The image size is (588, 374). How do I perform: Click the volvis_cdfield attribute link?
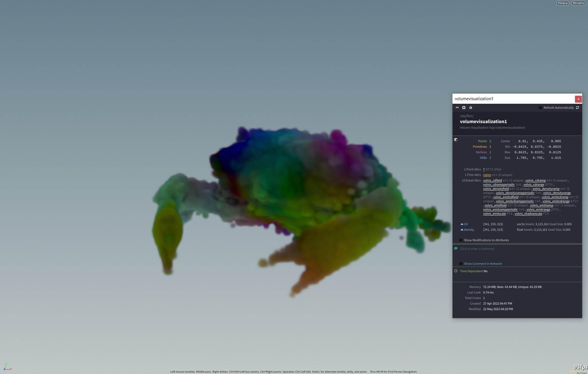(x=492, y=180)
